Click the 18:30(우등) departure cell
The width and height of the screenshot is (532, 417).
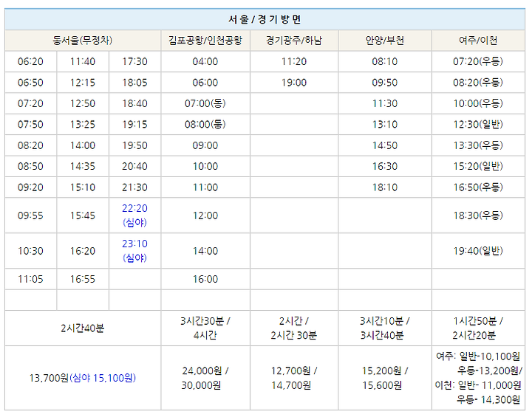pos(478,216)
